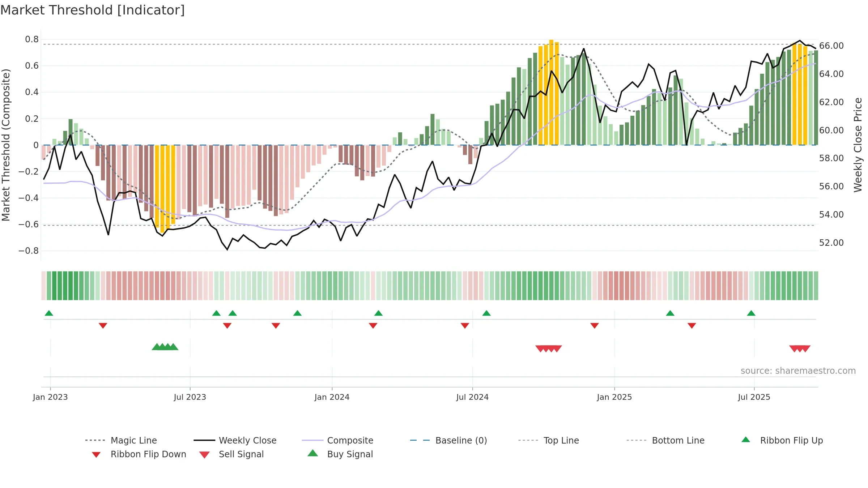868x488 pixels.
Task: Click the sell signal cluster in autumn 2024
Action: 549,349
